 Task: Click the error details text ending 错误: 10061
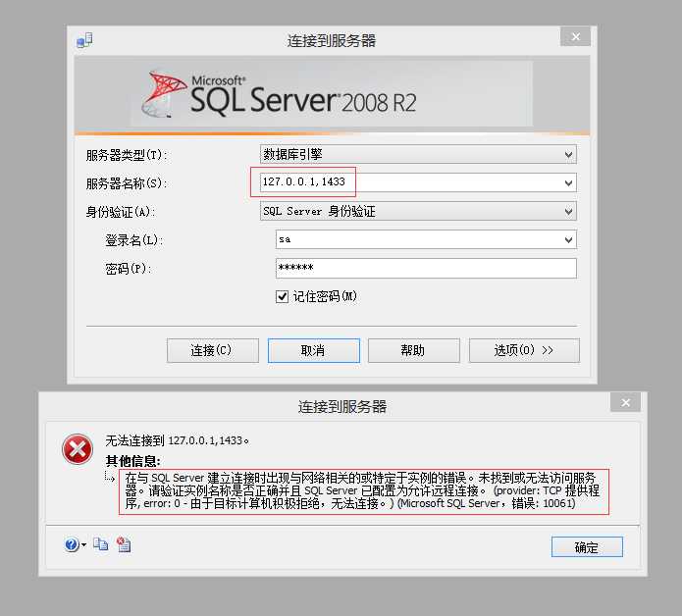point(364,491)
